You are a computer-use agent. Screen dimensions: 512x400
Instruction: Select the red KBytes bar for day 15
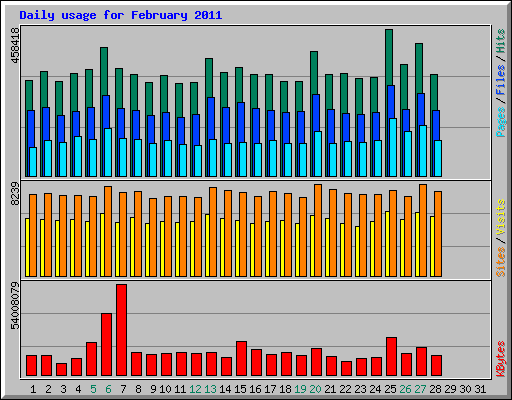(241, 359)
